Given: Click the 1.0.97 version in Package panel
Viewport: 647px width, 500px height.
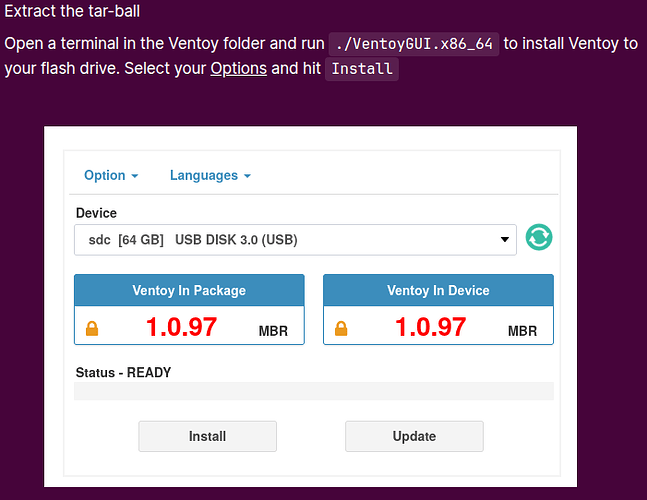Looking at the screenshot, I should click(182, 327).
